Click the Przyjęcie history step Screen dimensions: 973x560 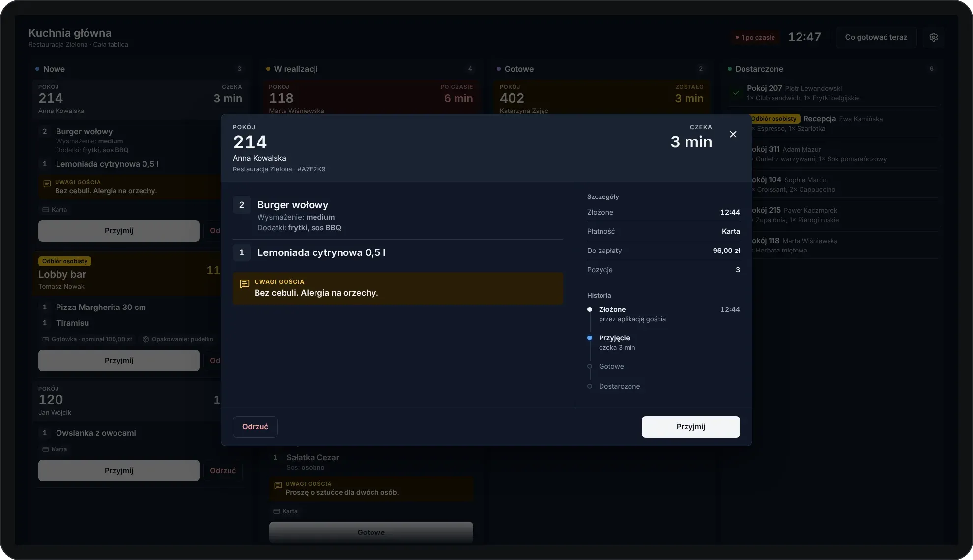(663, 342)
